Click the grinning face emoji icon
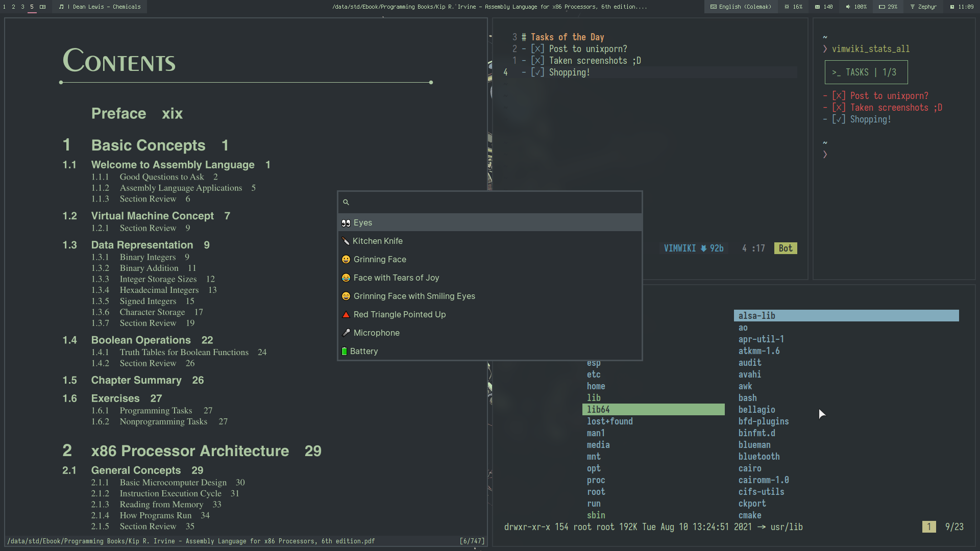Viewport: 980px width, 551px height. [346, 259]
